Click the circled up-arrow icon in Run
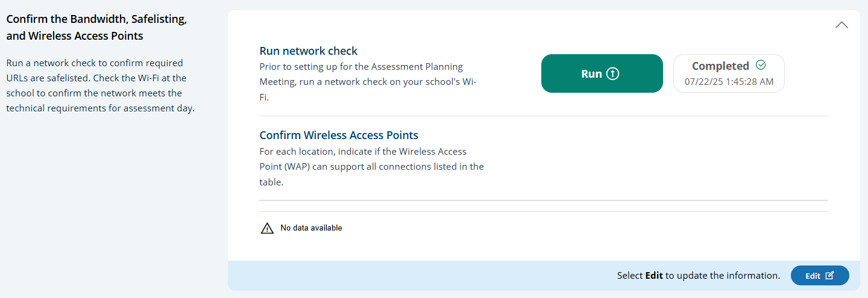 pos(612,74)
